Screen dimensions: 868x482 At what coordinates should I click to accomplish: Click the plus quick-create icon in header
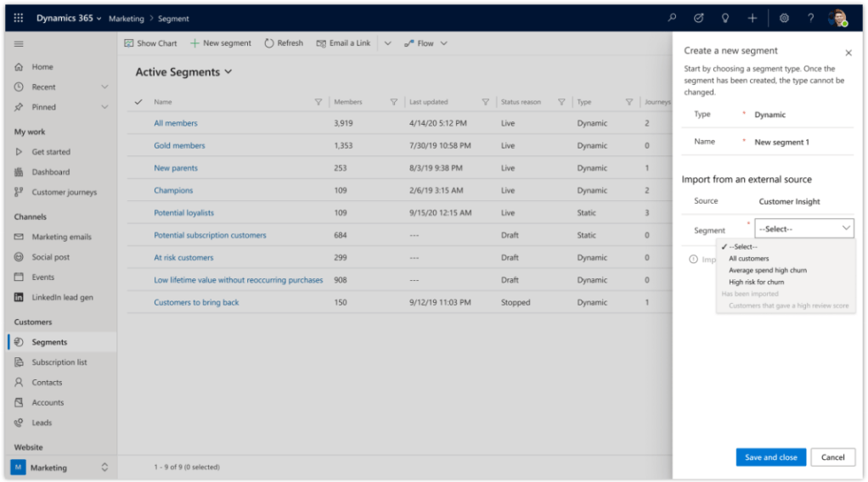(x=752, y=18)
